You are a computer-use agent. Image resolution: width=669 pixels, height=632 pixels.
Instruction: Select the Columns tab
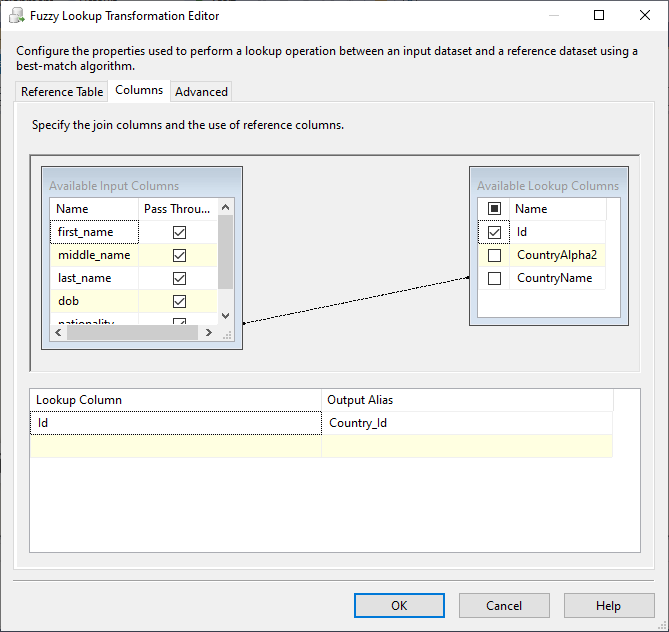coord(139,90)
